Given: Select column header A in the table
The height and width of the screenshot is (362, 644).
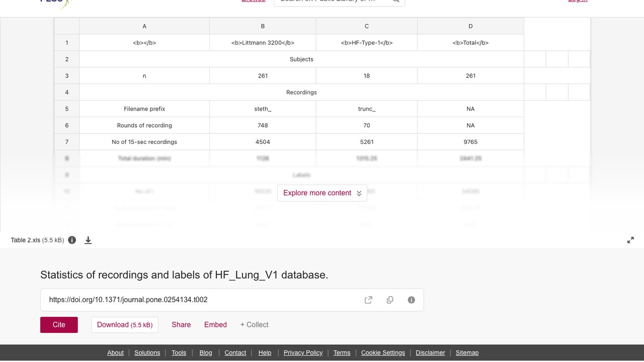Looking at the screenshot, I should [x=144, y=26].
